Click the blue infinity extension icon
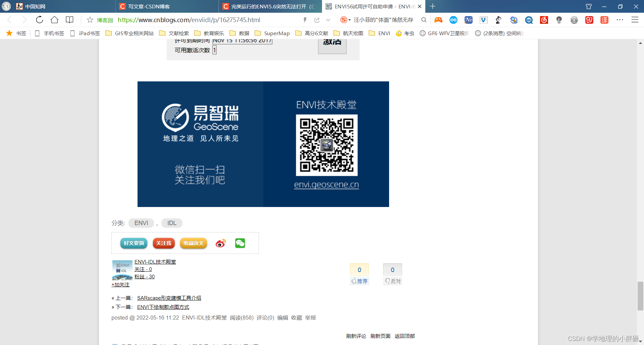Screen dimensions: 644x345 (x=453, y=20)
